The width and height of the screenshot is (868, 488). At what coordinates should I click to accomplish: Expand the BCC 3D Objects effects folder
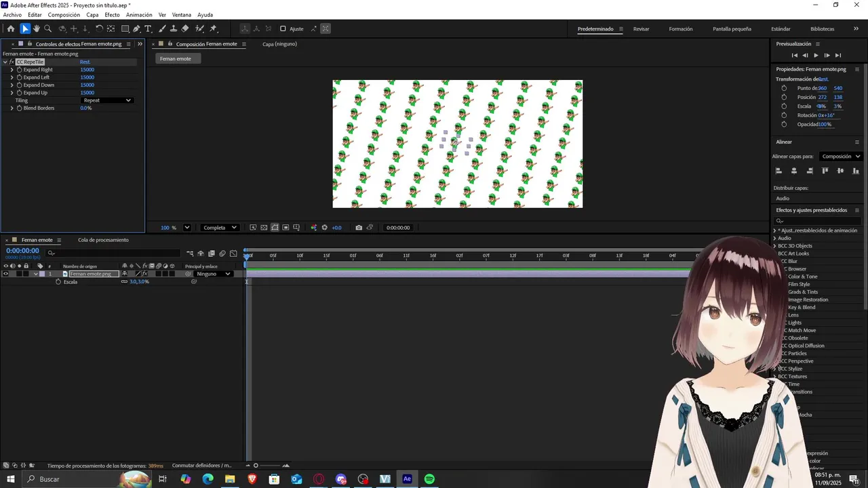tap(775, 246)
